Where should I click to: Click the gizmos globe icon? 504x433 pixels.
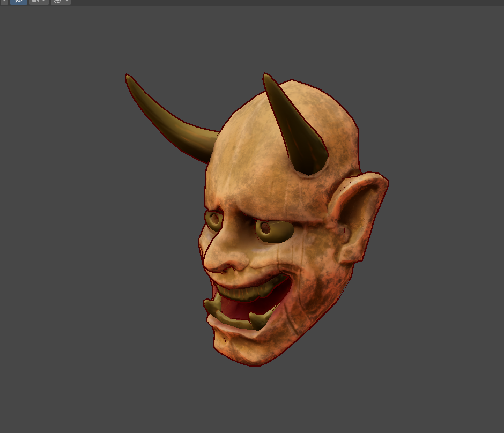pos(57,2)
